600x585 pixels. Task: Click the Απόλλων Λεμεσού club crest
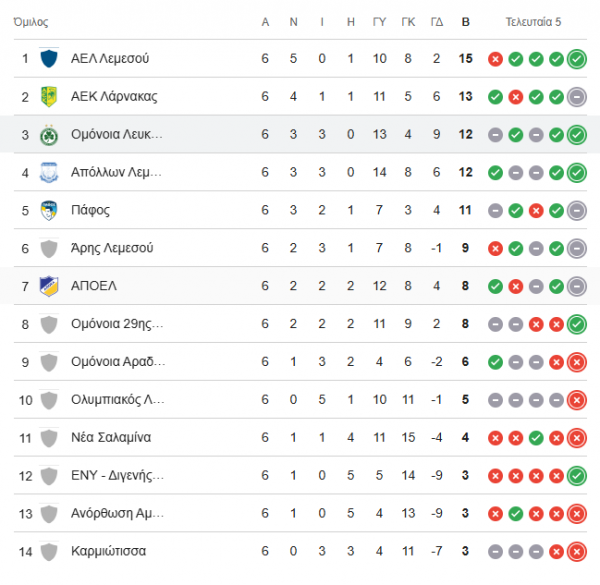point(49,172)
